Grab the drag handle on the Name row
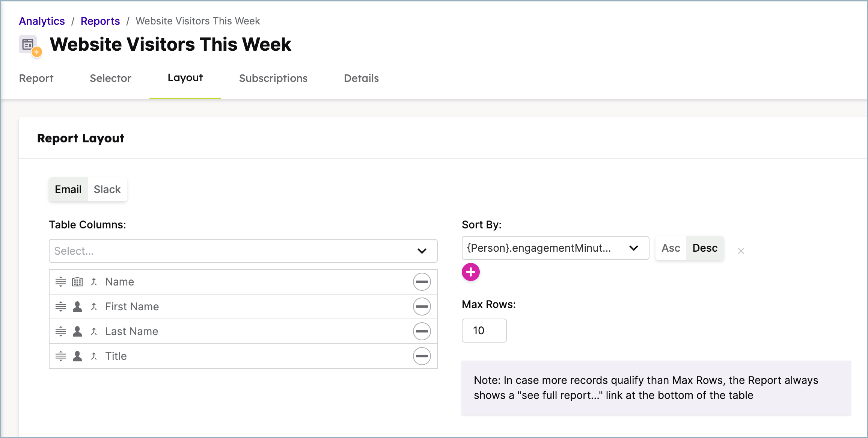 (x=61, y=282)
